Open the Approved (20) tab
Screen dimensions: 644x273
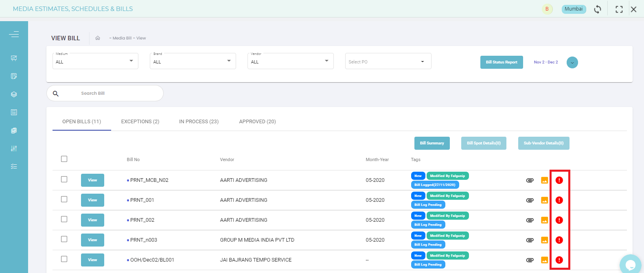tap(257, 122)
